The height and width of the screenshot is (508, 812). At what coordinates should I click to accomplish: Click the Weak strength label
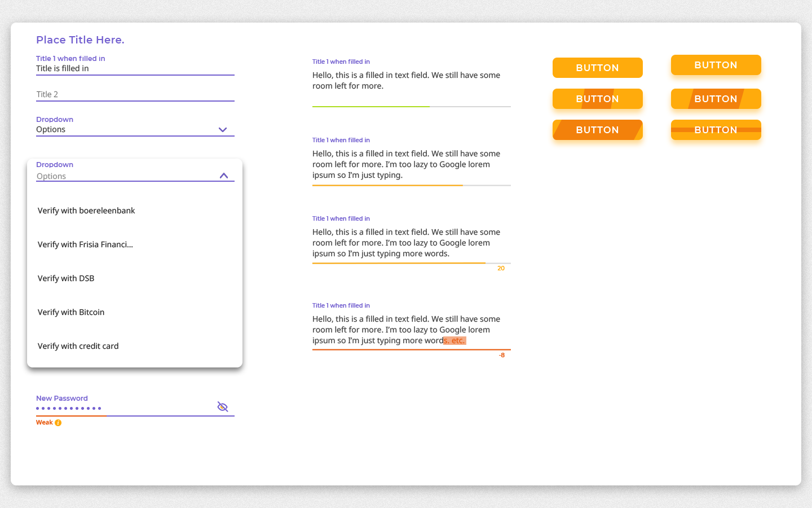pos(45,423)
